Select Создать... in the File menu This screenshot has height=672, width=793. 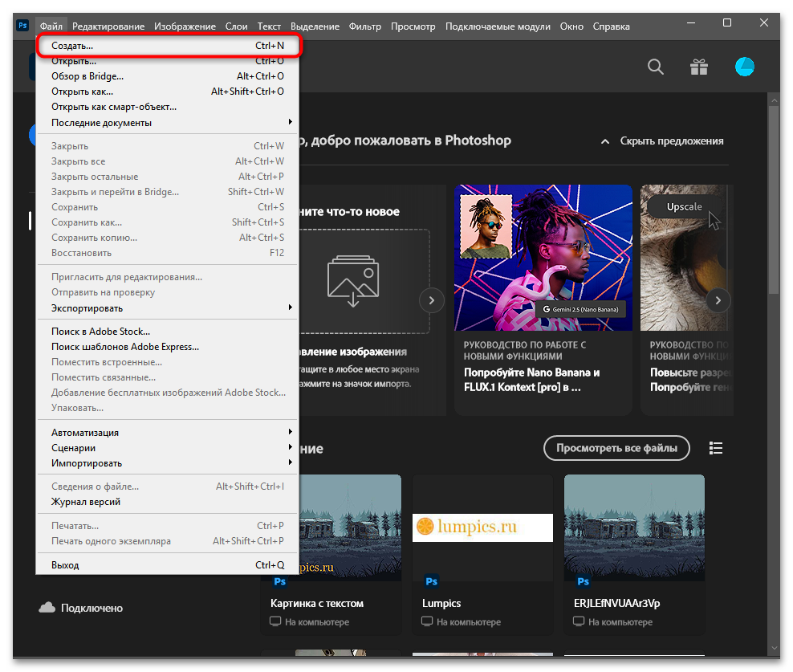(x=168, y=46)
